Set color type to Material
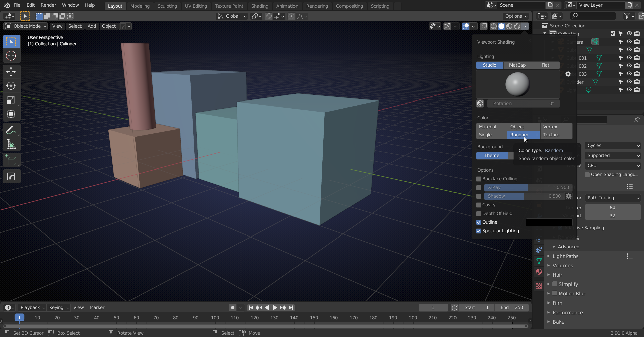Image resolution: width=644 pixels, height=337 pixels. point(492,127)
